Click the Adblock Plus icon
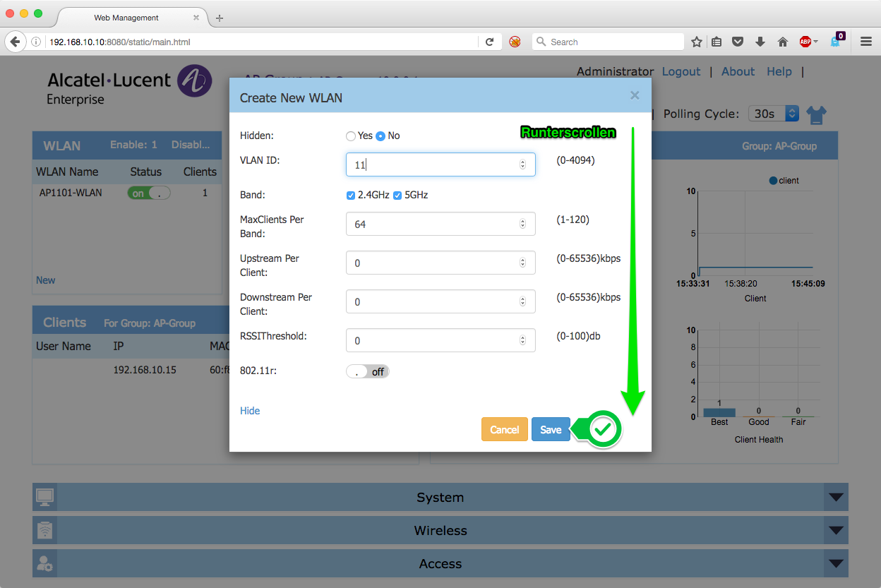This screenshot has width=881, height=588. [x=805, y=42]
